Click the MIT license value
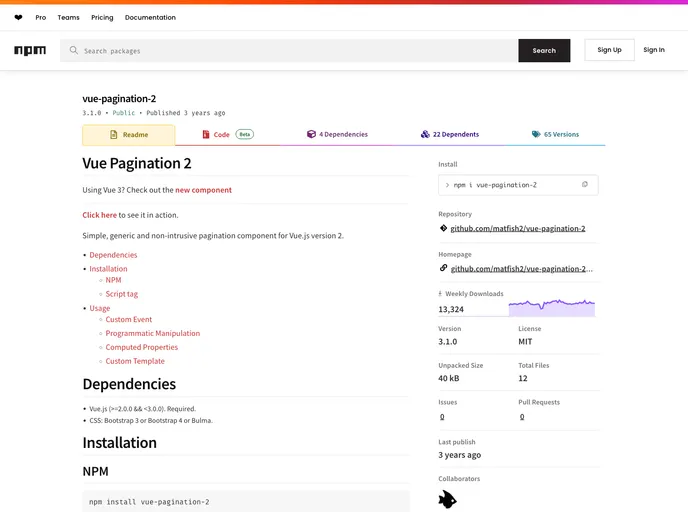 (525, 342)
